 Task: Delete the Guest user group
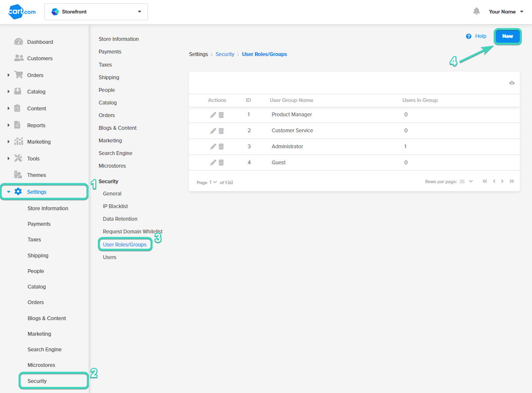(x=221, y=162)
